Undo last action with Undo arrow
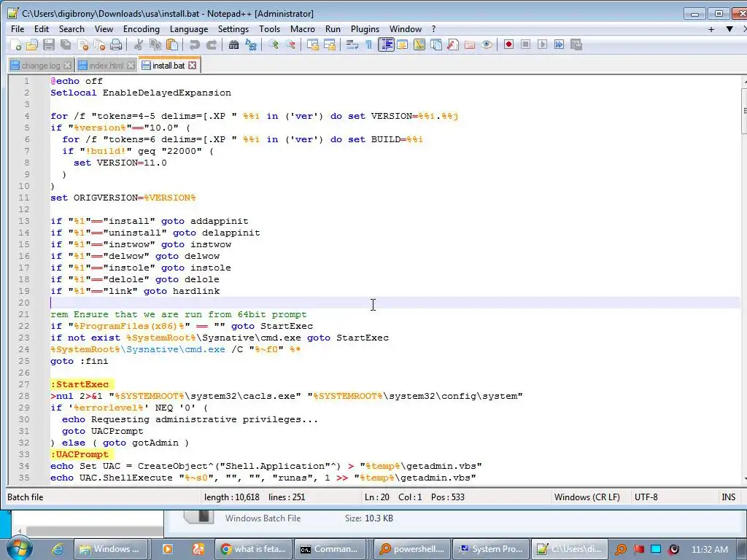This screenshot has height=560, width=747. point(194,44)
